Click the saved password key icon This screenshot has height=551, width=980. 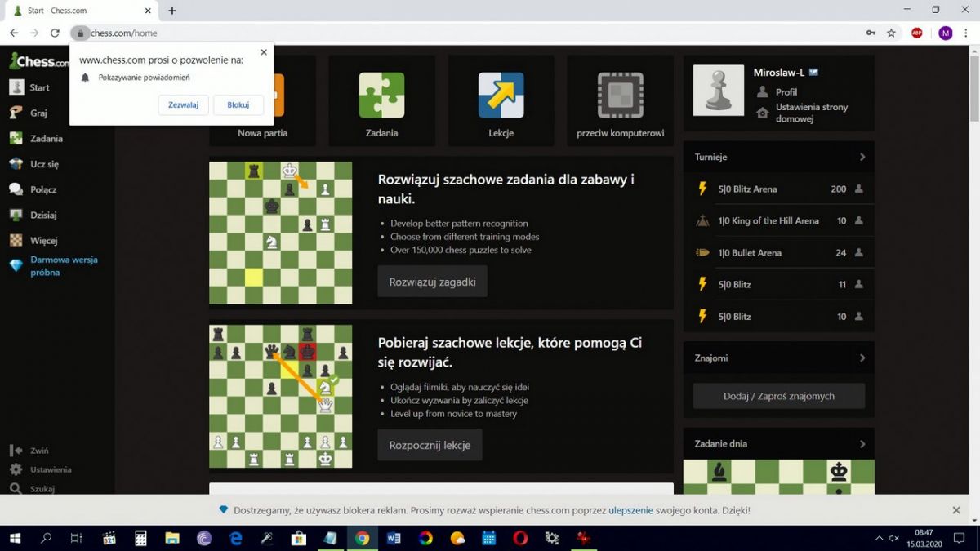(871, 33)
